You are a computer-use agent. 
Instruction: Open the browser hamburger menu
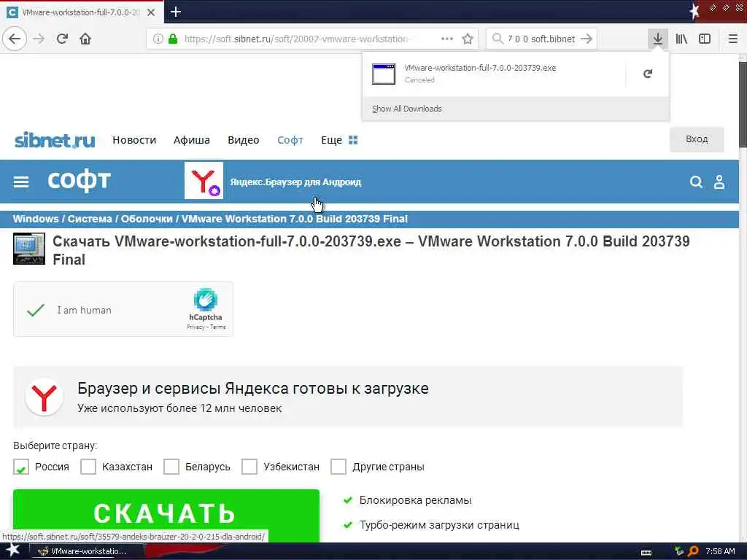733,39
